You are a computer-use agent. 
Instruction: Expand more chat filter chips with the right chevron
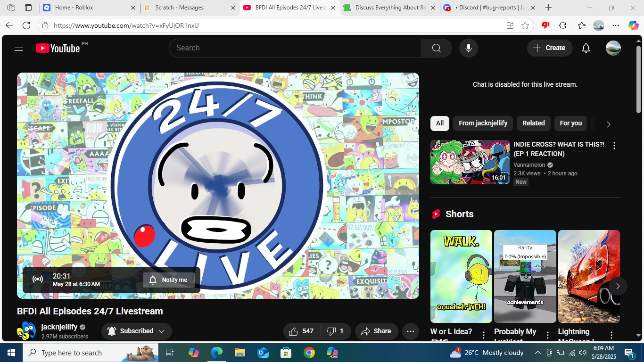(x=608, y=123)
